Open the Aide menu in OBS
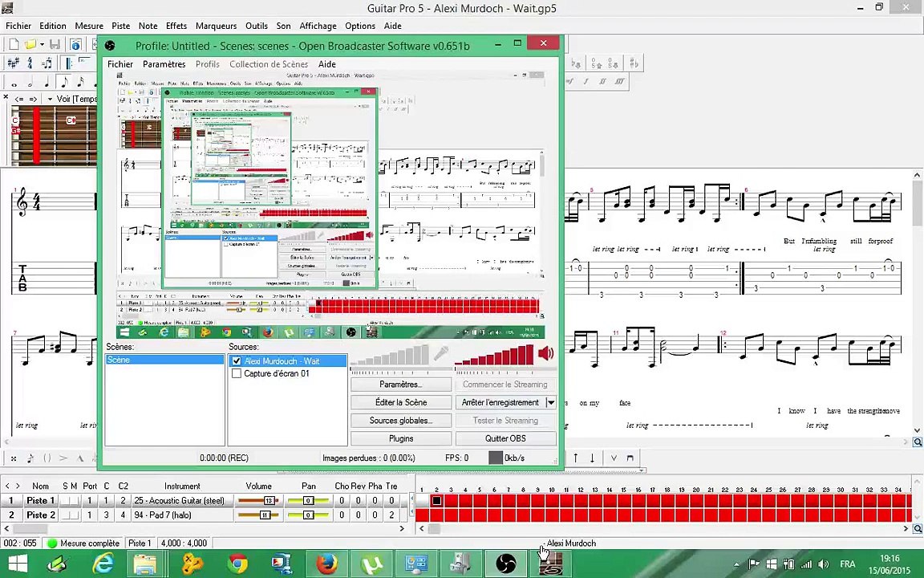Screen dimensions: 924x578 pyautogui.click(x=327, y=64)
